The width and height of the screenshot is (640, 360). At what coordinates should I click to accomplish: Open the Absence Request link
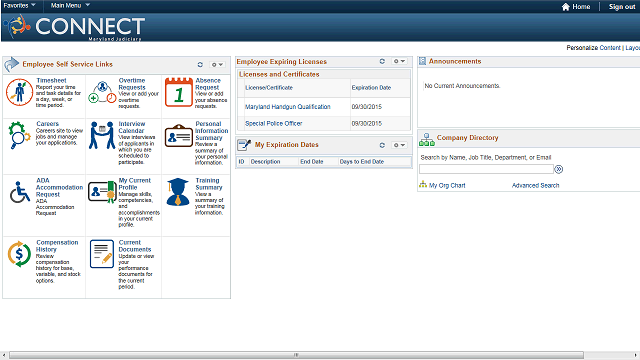[208, 84]
